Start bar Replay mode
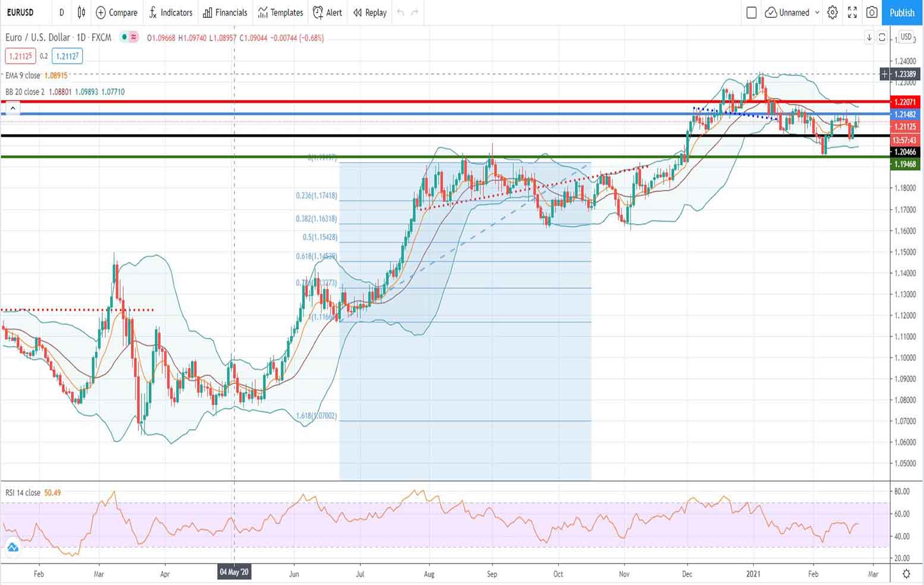The image size is (924, 585). (x=370, y=12)
